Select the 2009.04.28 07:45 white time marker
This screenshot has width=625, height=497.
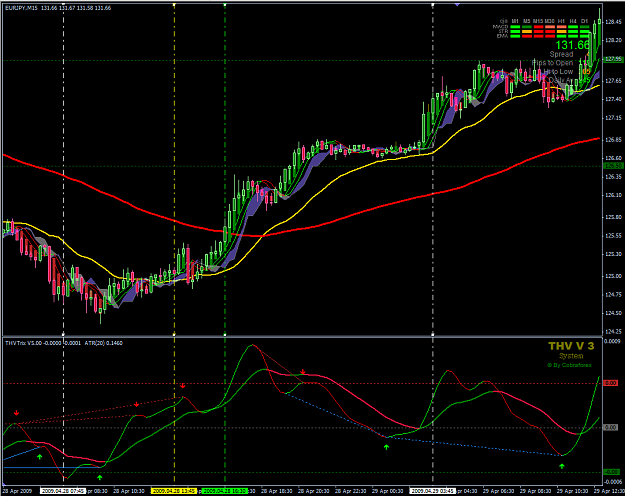pos(63,491)
